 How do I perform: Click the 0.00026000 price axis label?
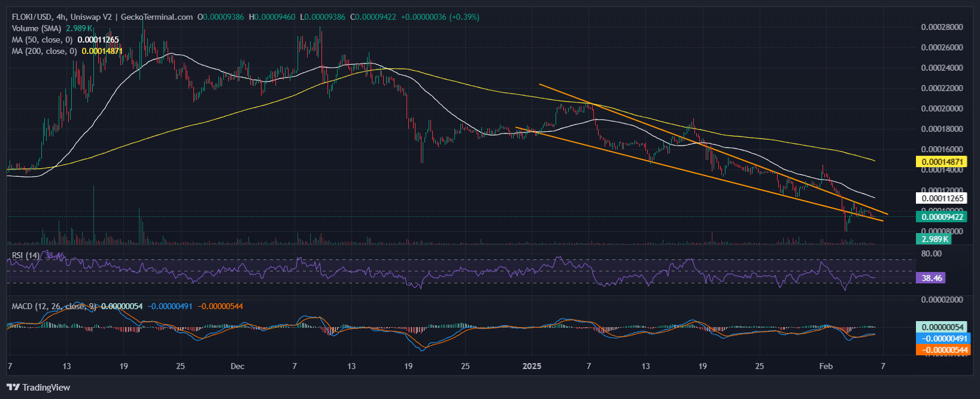click(942, 47)
